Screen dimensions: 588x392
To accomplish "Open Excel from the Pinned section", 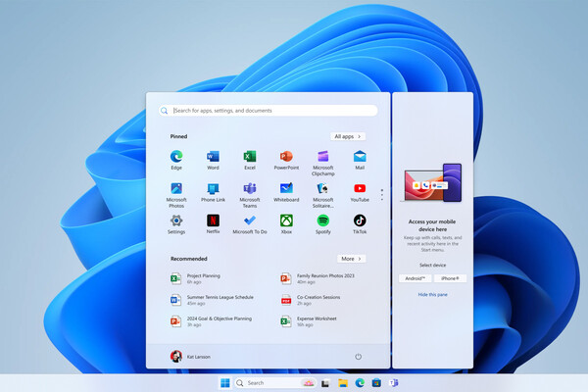I will coord(250,157).
